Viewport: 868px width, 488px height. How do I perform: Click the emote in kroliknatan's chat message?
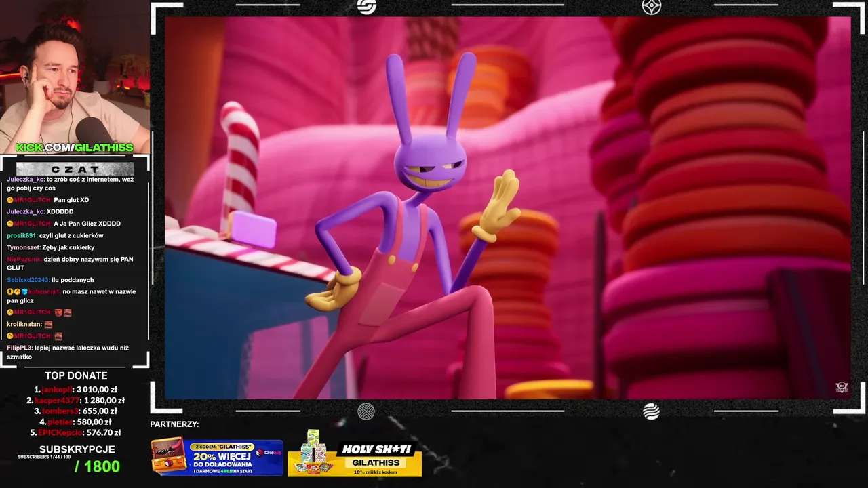click(x=48, y=325)
